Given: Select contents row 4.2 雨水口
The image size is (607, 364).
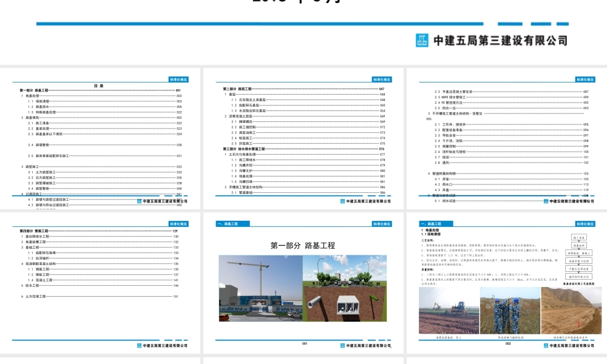Looking at the screenshot, I should 511,184.
